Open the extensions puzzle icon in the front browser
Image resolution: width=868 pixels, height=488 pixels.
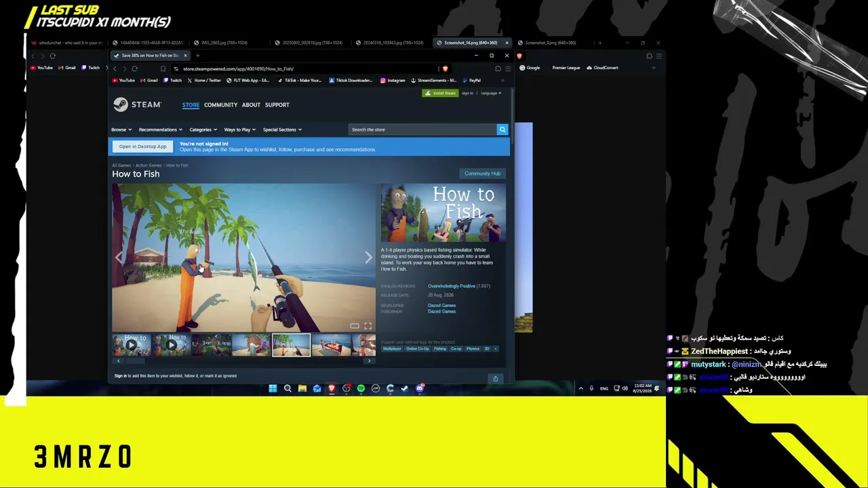coord(498,68)
